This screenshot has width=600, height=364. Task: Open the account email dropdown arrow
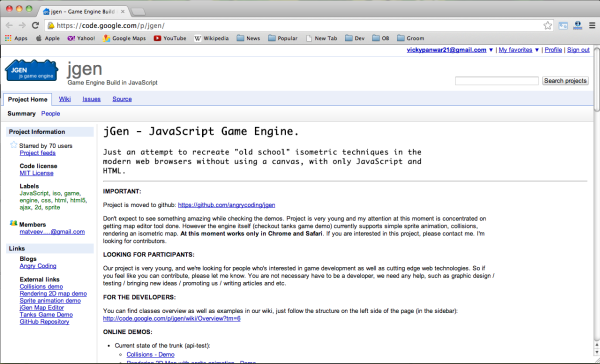[x=491, y=50]
